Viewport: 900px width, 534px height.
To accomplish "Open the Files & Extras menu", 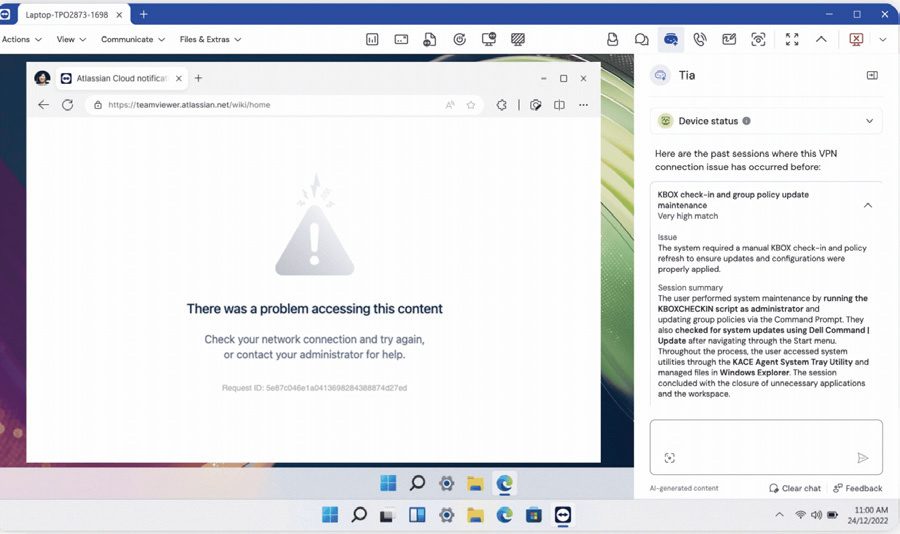I will pyautogui.click(x=210, y=40).
